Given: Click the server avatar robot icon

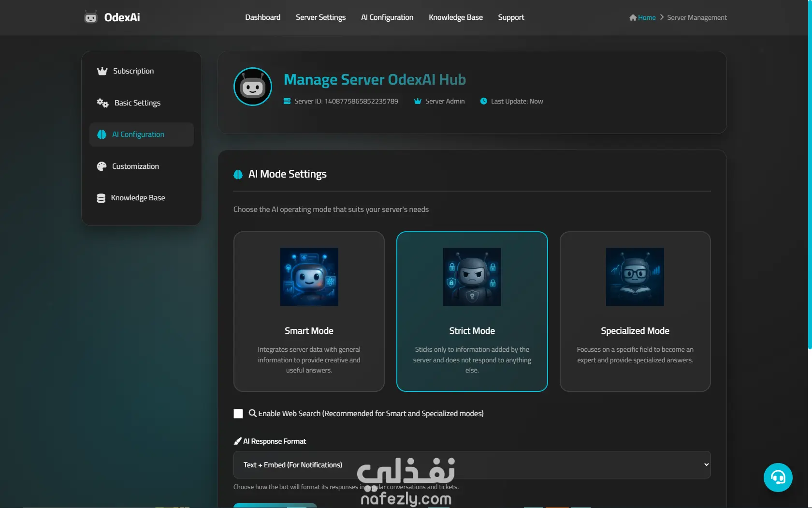Looking at the screenshot, I should 253,87.
